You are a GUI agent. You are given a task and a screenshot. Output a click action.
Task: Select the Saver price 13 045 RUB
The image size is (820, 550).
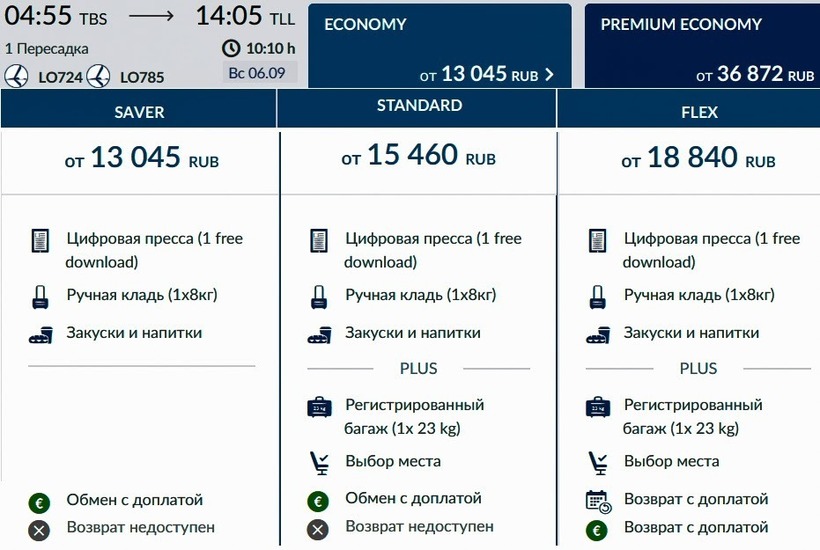click(x=142, y=157)
